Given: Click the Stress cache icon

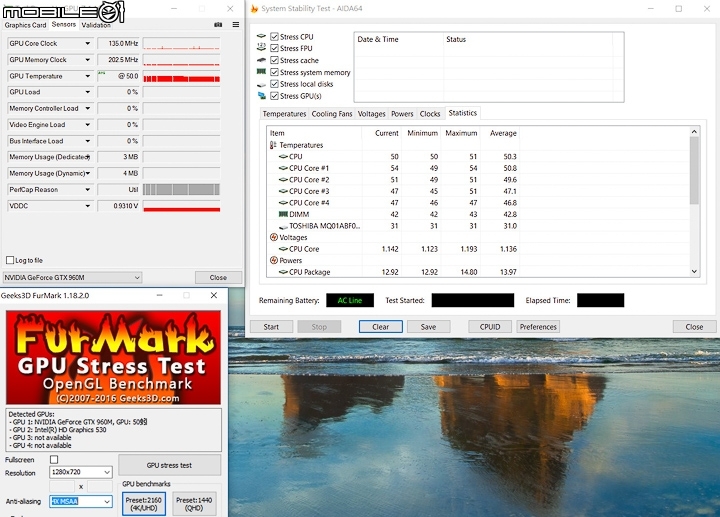Looking at the screenshot, I should click(261, 60).
